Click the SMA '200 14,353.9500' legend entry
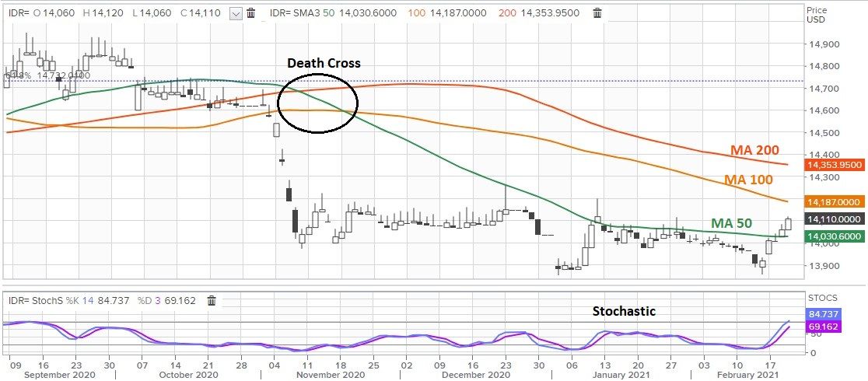The image size is (868, 381). pyautogui.click(x=541, y=13)
